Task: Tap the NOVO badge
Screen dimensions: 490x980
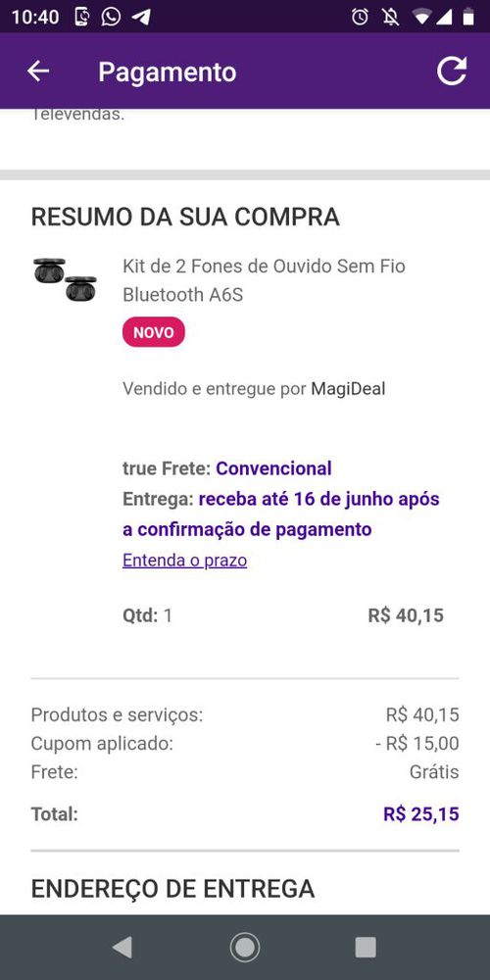Action: (x=154, y=332)
